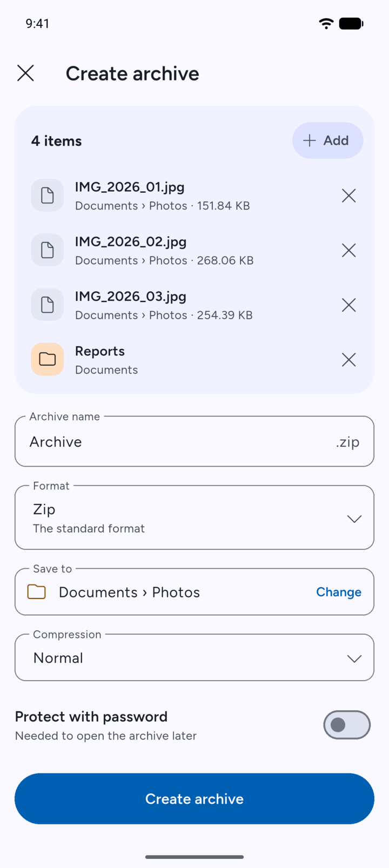
Task: Open the Compression dropdown showing Normal
Action: [194, 657]
